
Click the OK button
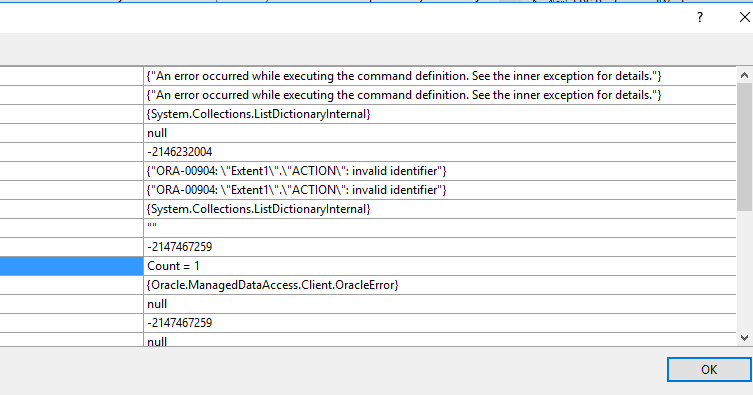[x=709, y=370]
